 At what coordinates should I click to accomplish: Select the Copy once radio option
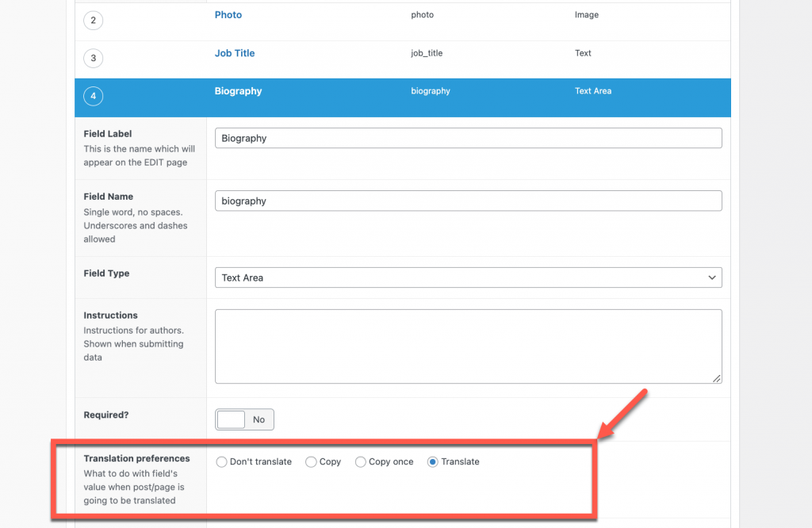[361, 461]
